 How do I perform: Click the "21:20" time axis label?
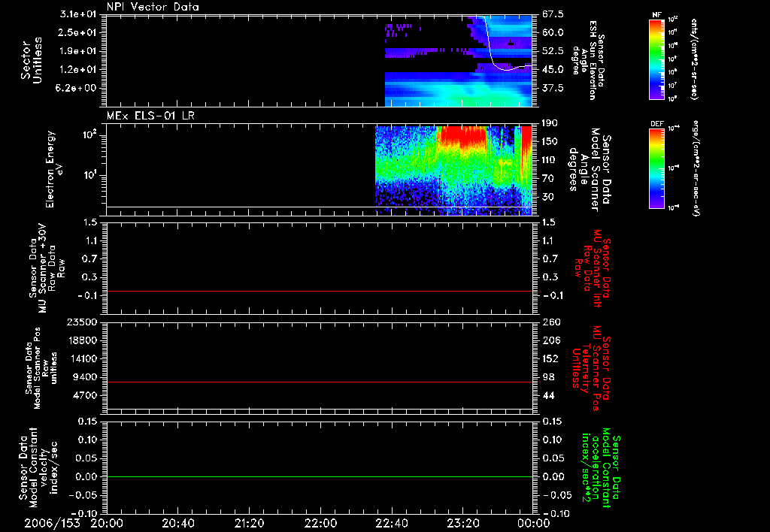point(249,523)
